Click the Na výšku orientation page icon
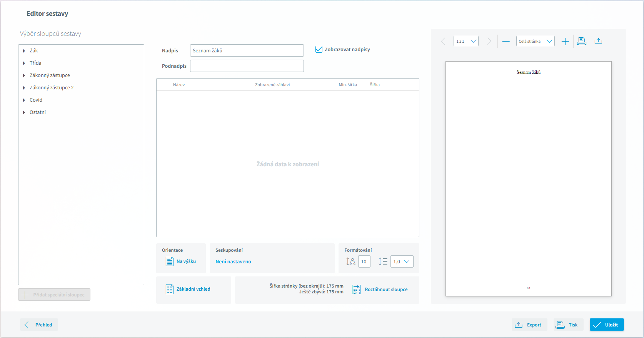The image size is (644, 338). (170, 261)
